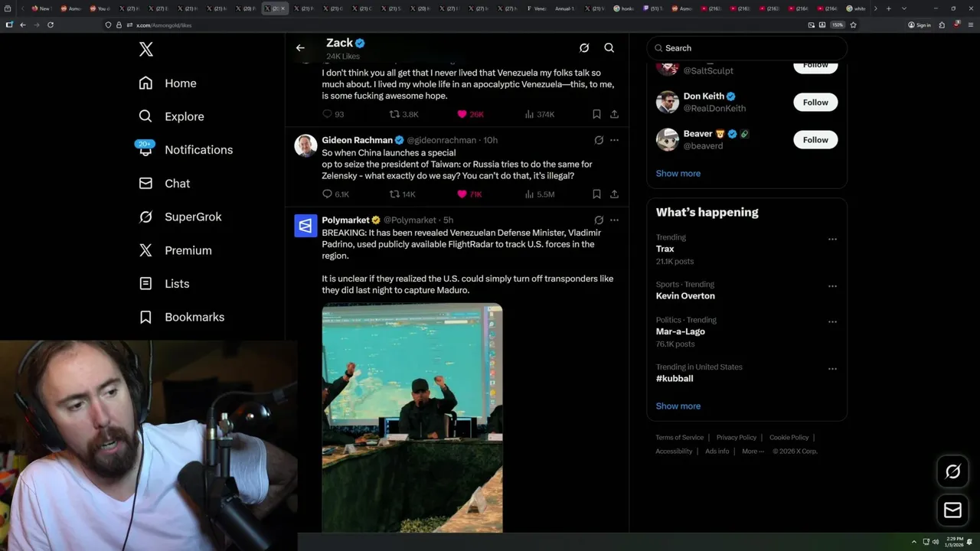
Task: Follow Don Keith
Action: pyautogui.click(x=815, y=103)
